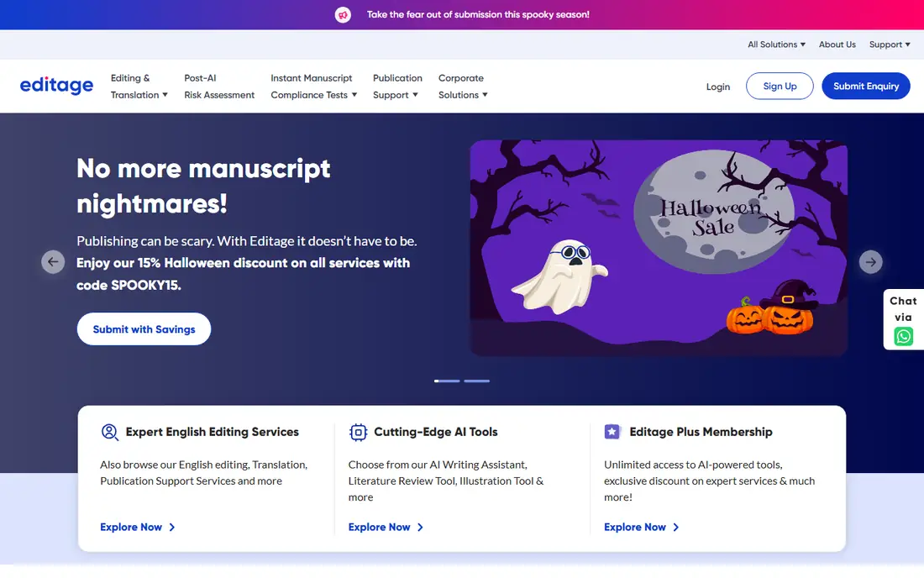Image resolution: width=924 pixels, height=578 pixels.
Task: Click the spooky season announcement text
Action: [478, 15]
